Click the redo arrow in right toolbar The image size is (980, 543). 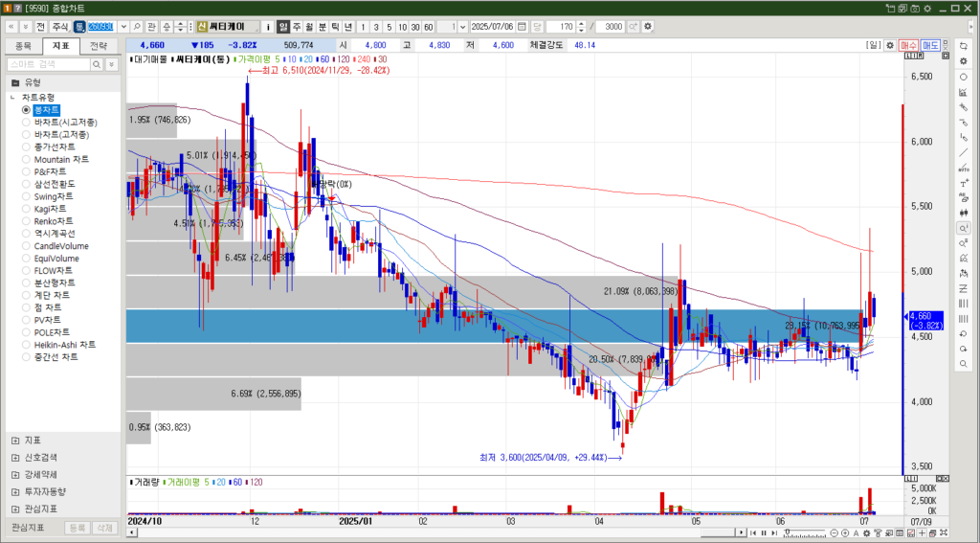click(963, 349)
